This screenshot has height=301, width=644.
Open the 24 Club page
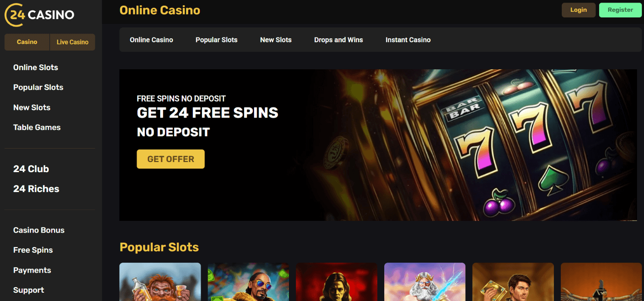[31, 169]
